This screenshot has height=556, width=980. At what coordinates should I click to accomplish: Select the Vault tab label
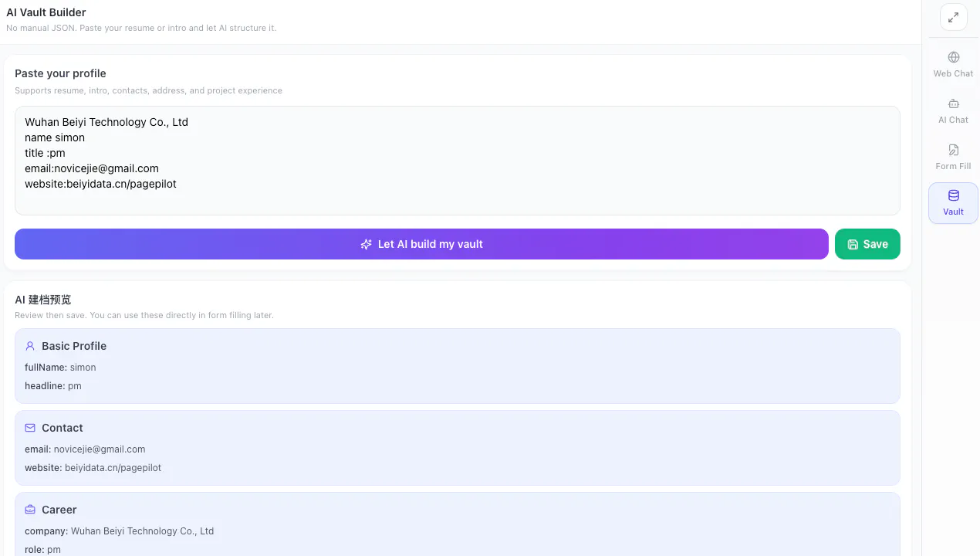[953, 212]
